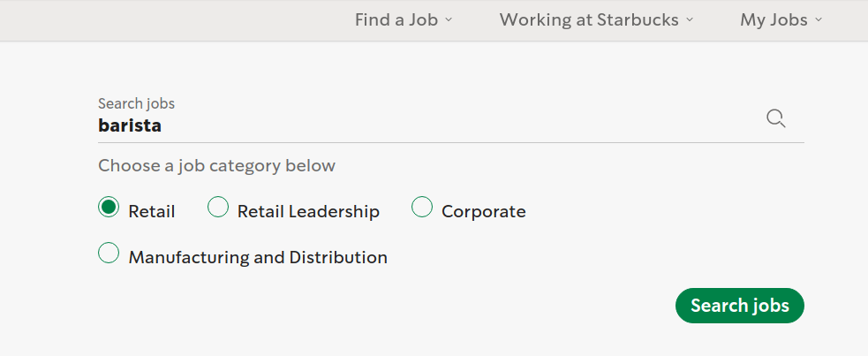
Task: Pick the Manufacturing and Distribution radio button
Action: point(109,253)
